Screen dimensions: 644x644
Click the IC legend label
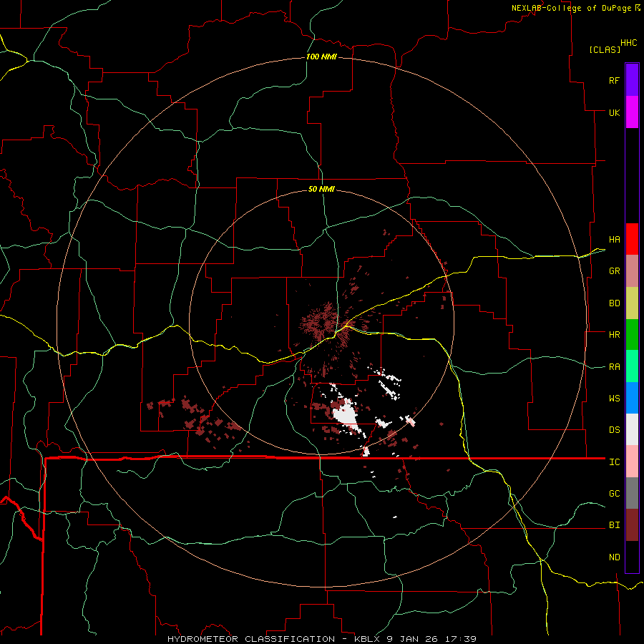(614, 462)
